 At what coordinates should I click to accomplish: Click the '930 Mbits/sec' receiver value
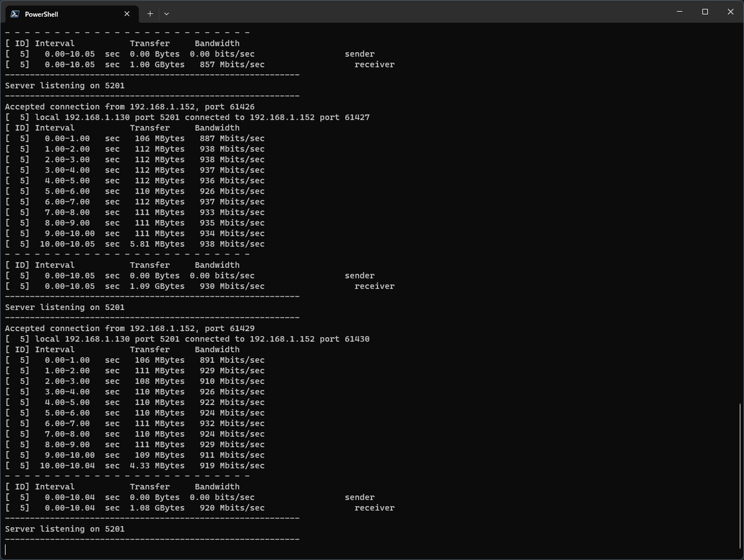click(x=232, y=286)
